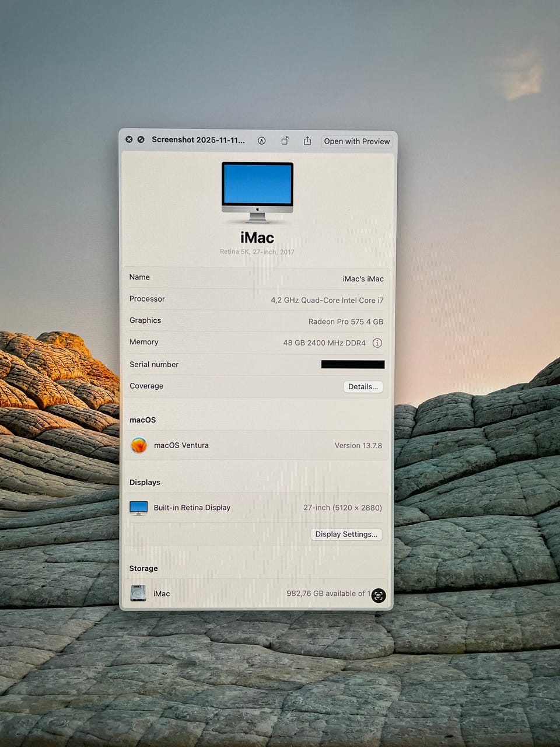
Task: Click the Display Settings... button
Action: 346,534
